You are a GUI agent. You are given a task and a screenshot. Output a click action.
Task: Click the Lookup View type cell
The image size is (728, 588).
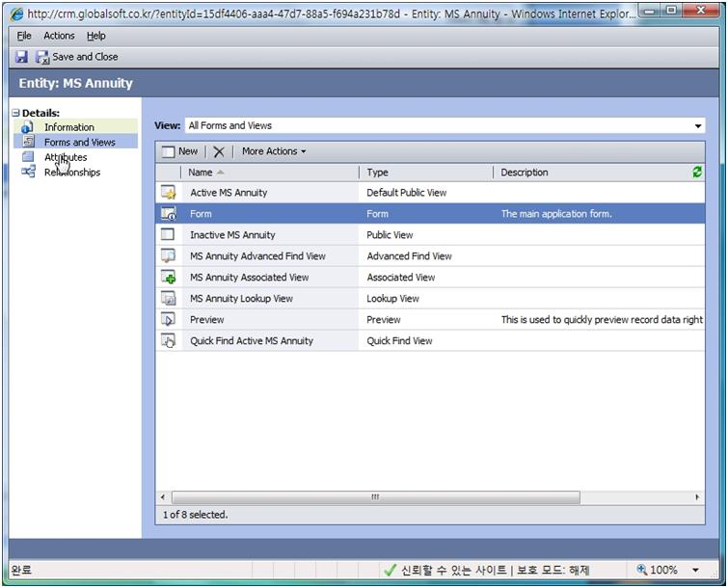(392, 299)
